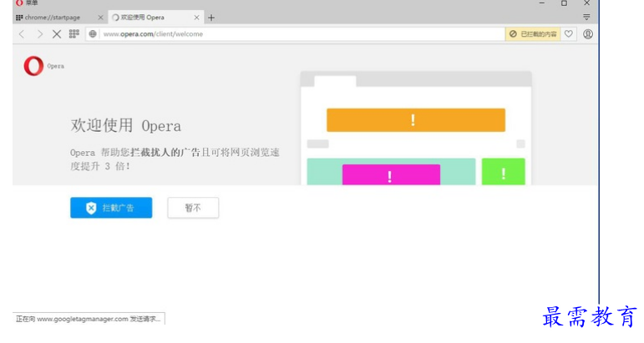Screen dimensions: 644x343
Task: Click the 欢迎使用 Opera heading
Action: [125, 125]
